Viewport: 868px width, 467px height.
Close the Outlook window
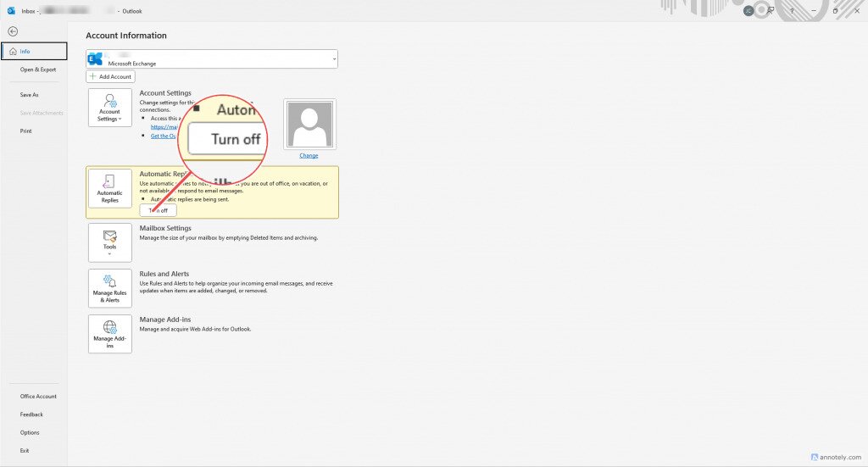click(857, 10)
